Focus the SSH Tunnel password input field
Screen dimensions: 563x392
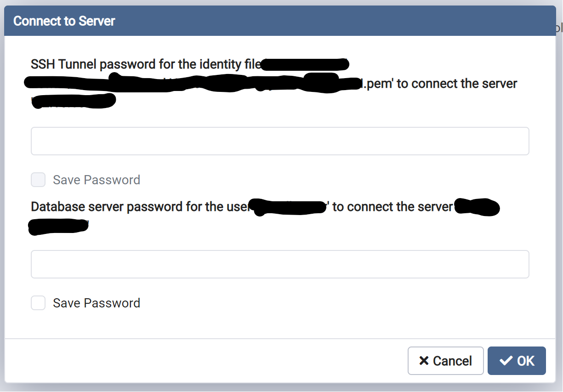point(280,141)
